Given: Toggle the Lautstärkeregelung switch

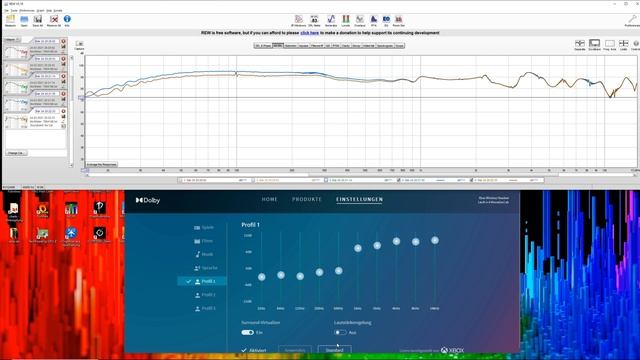Looking at the screenshot, I should 340,332.
